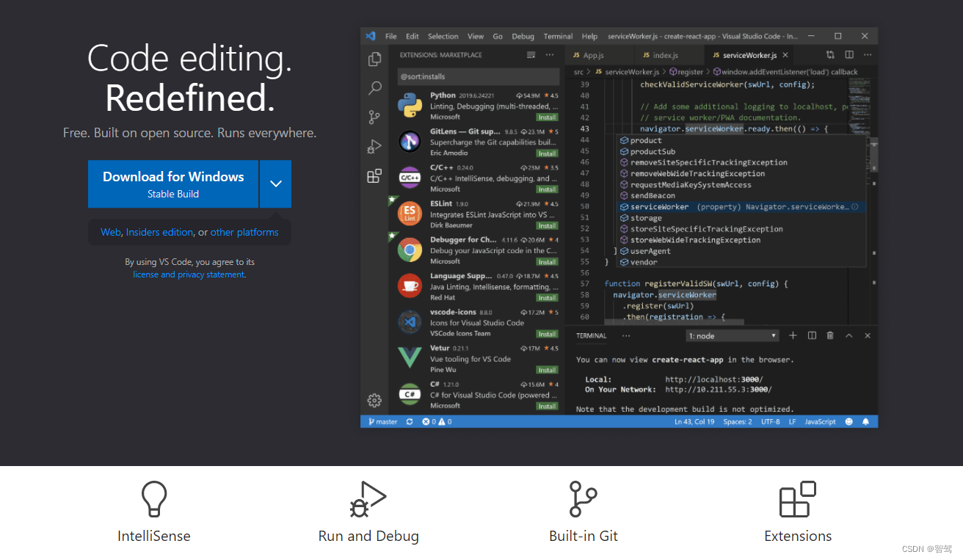
Task: Select the sendBeacon autocomplete suggestion
Action: coord(741,196)
